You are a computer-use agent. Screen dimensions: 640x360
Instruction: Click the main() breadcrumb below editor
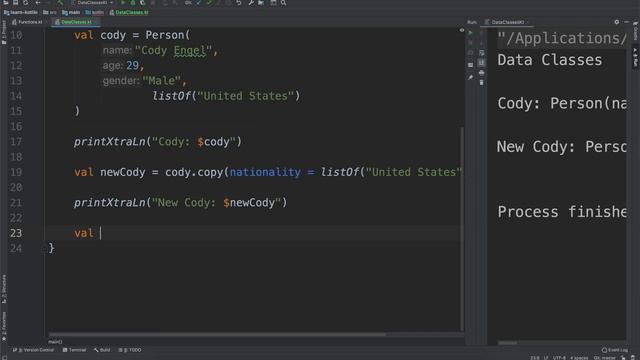click(x=55, y=342)
